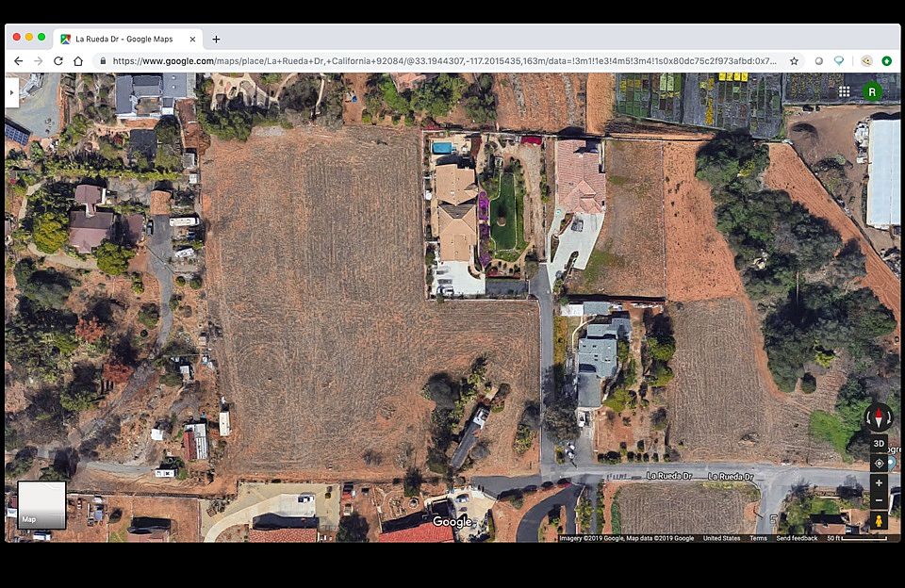
Task: Rotate map counterclockwise using compass arrow
Action: (x=868, y=417)
